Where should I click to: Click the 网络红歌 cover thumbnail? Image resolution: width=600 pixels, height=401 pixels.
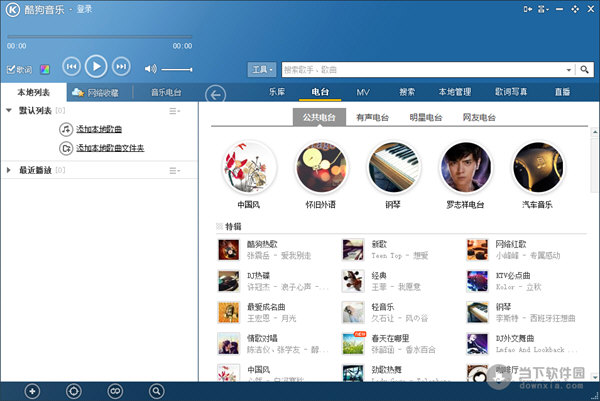coord(478,249)
